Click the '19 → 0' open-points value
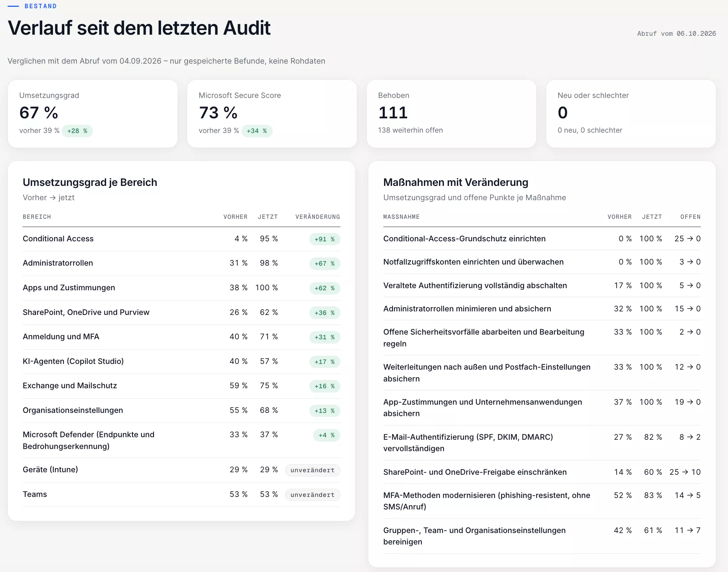 click(688, 402)
